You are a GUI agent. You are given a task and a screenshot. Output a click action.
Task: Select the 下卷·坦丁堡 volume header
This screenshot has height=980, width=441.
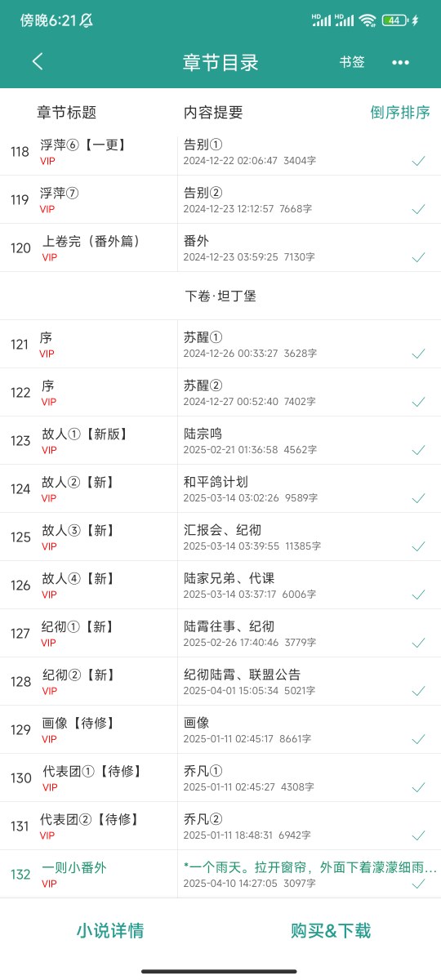(x=220, y=296)
